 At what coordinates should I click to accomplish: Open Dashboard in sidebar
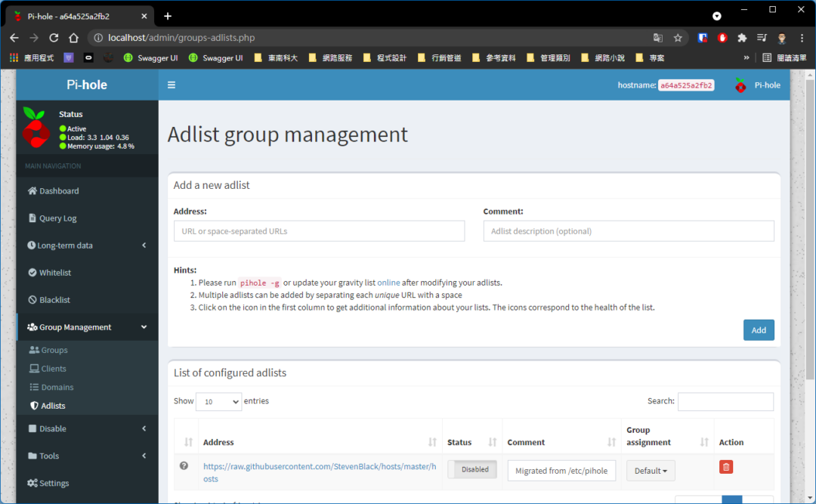(x=87, y=190)
